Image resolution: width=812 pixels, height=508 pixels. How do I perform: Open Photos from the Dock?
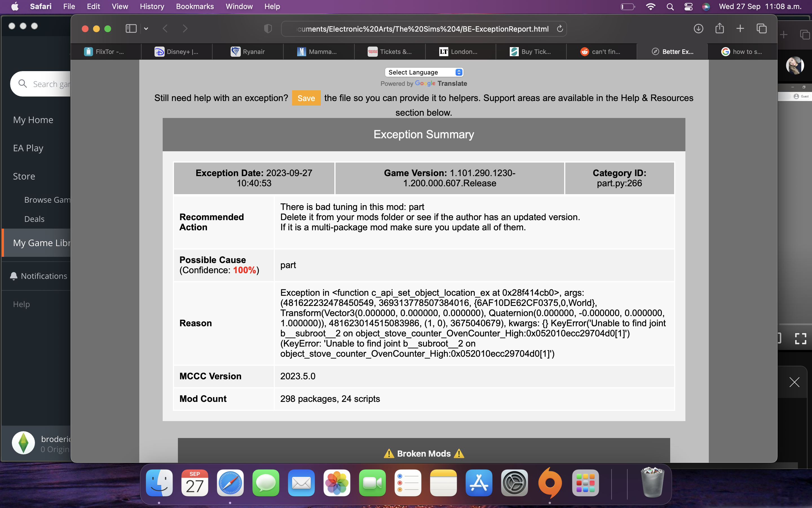[337, 483]
